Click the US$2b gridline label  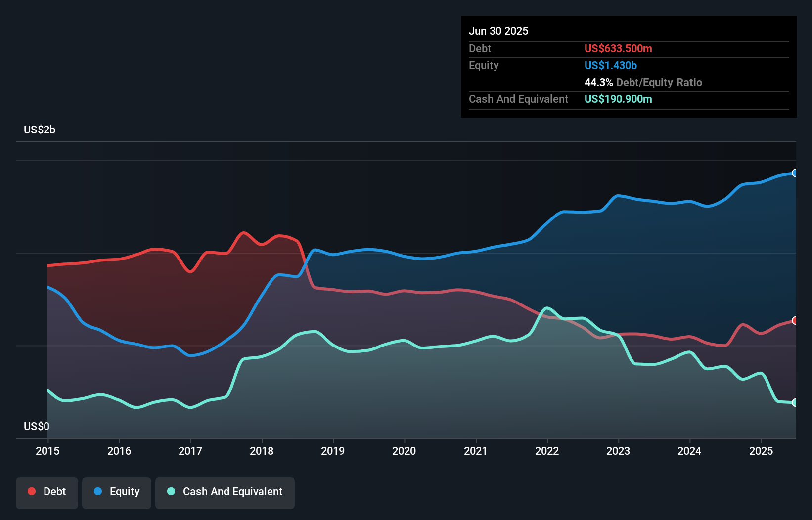[40, 130]
